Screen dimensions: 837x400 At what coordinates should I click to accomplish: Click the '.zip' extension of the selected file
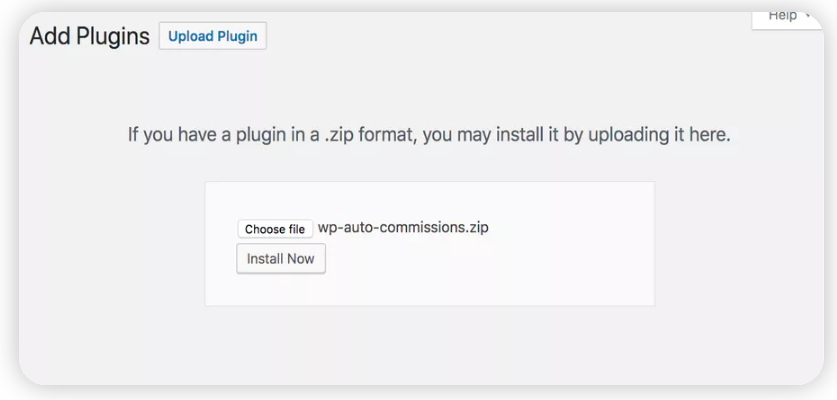[x=476, y=228]
